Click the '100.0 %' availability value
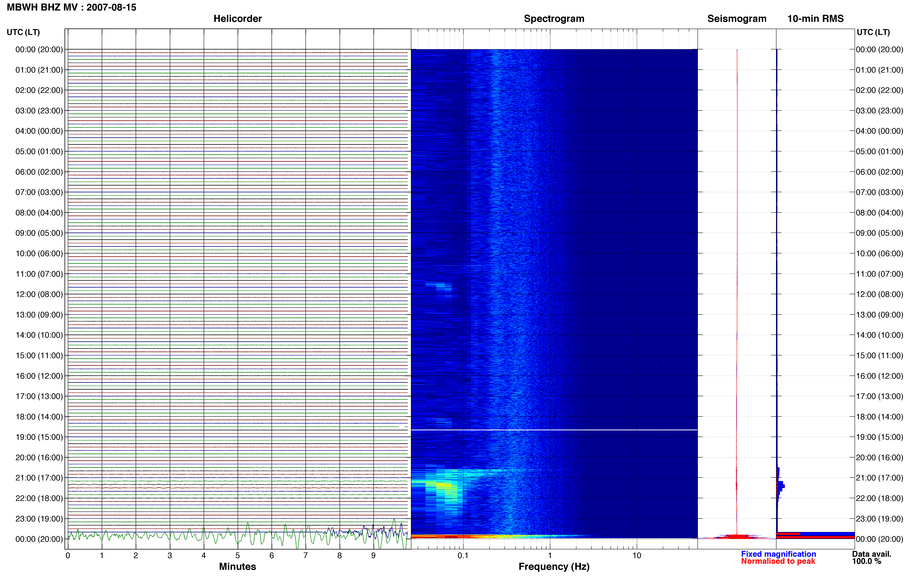 click(x=866, y=561)
